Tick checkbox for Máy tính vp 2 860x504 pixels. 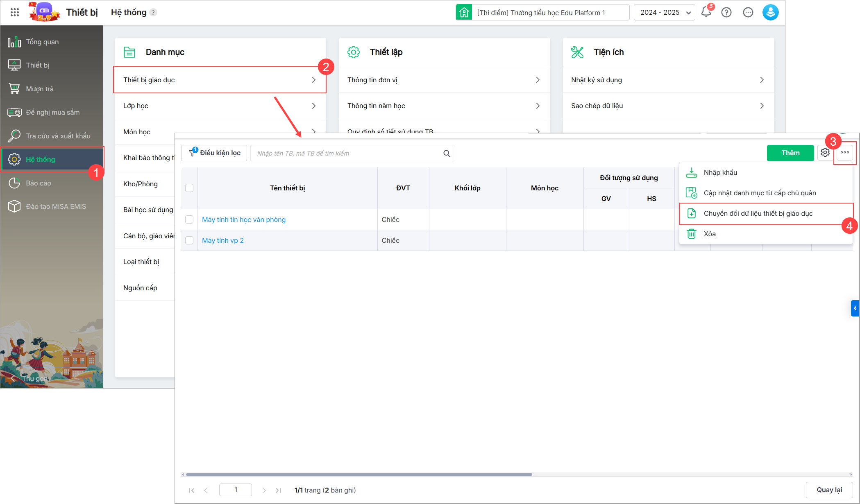(x=189, y=240)
